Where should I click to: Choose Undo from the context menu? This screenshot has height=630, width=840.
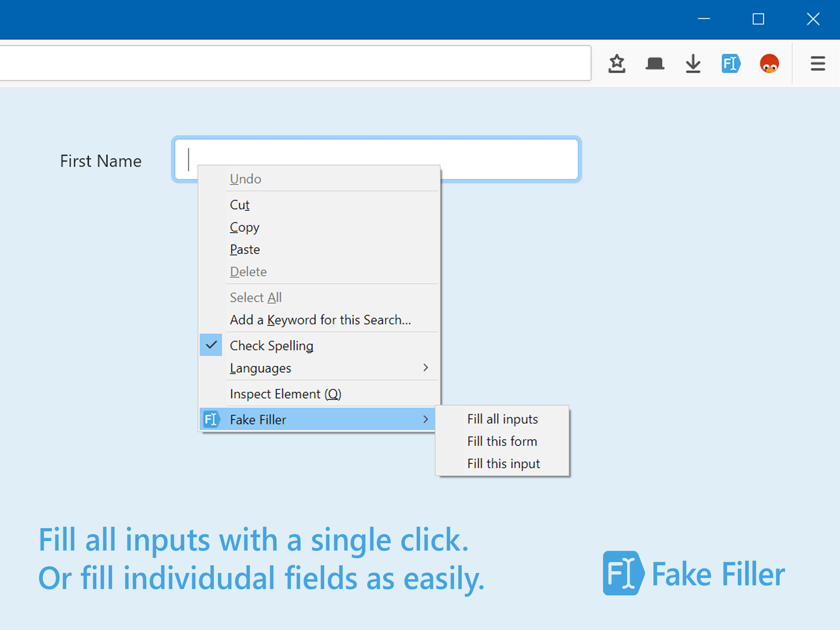[x=245, y=179]
